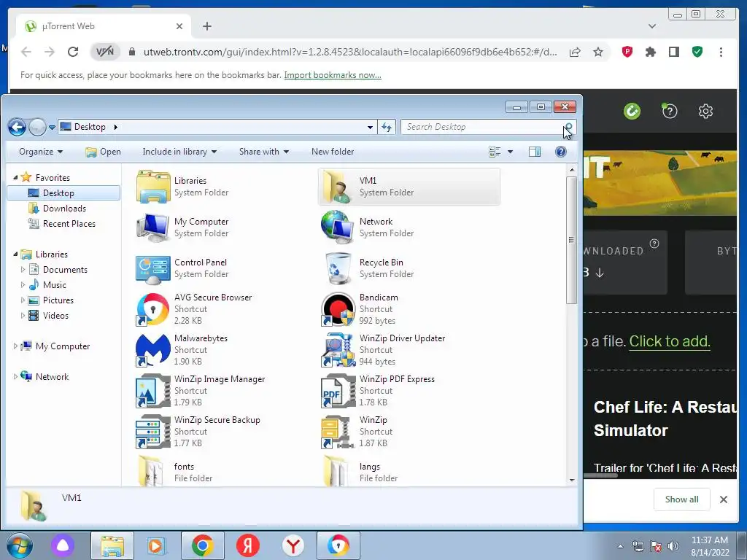747x560 pixels.
Task: Click the green uTorrent update icon
Action: (632, 112)
